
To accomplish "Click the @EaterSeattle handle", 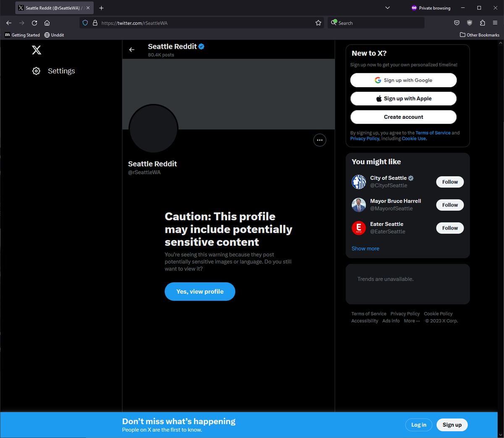I will 388,232.
